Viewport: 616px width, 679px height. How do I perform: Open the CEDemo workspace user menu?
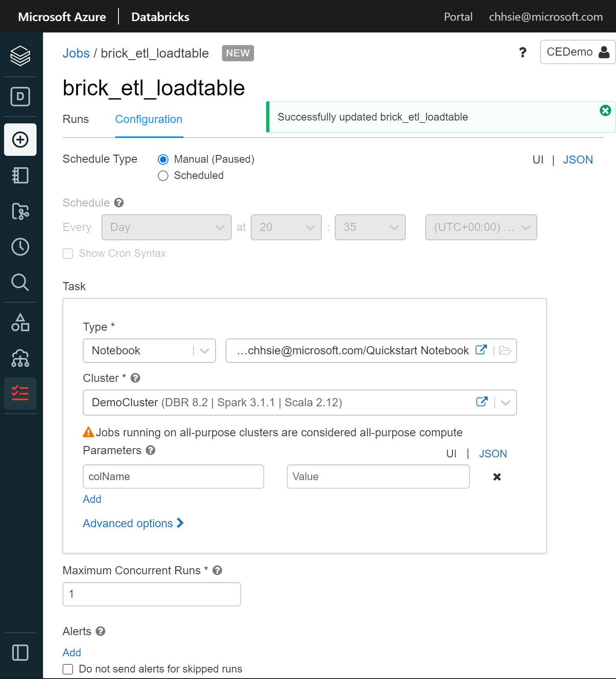577,52
